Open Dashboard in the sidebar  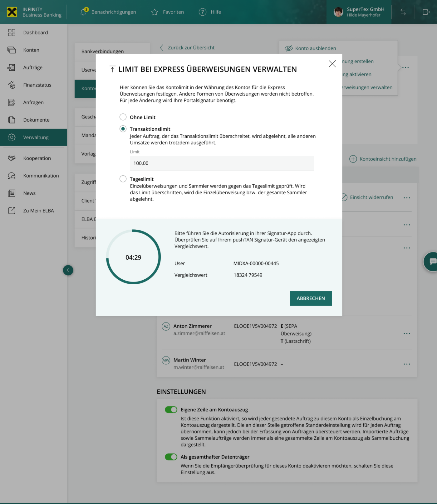click(35, 32)
